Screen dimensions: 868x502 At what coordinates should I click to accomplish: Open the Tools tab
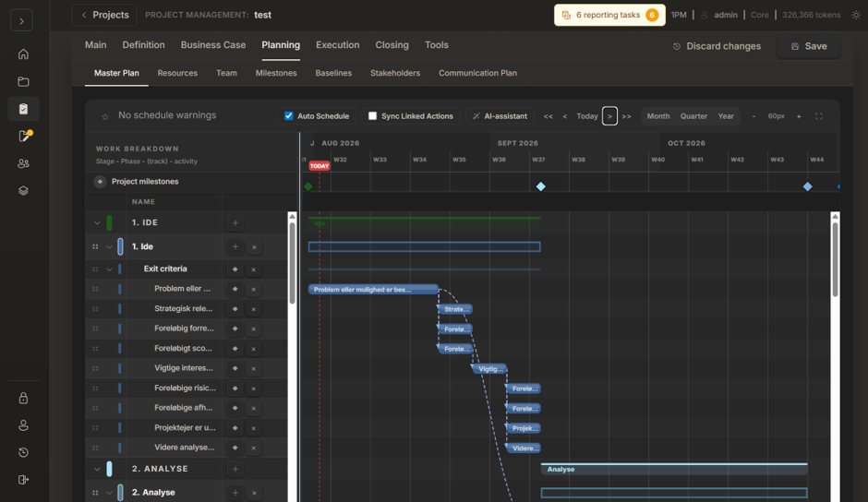click(x=437, y=45)
